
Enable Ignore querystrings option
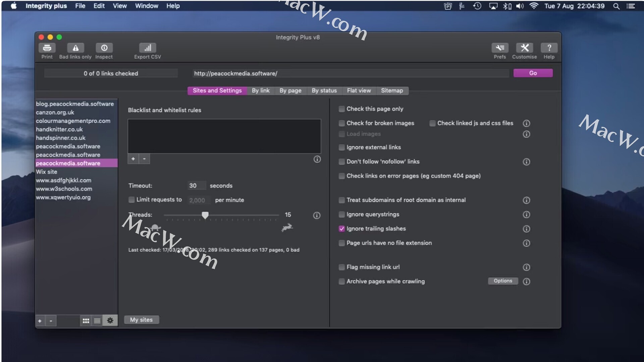(x=341, y=215)
